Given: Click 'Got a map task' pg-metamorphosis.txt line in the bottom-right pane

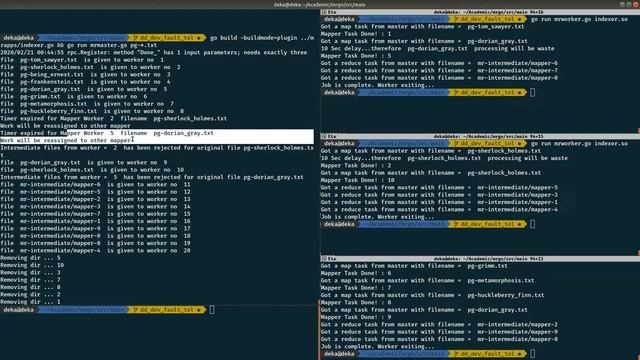Looking at the screenshot, I should click(427, 281).
